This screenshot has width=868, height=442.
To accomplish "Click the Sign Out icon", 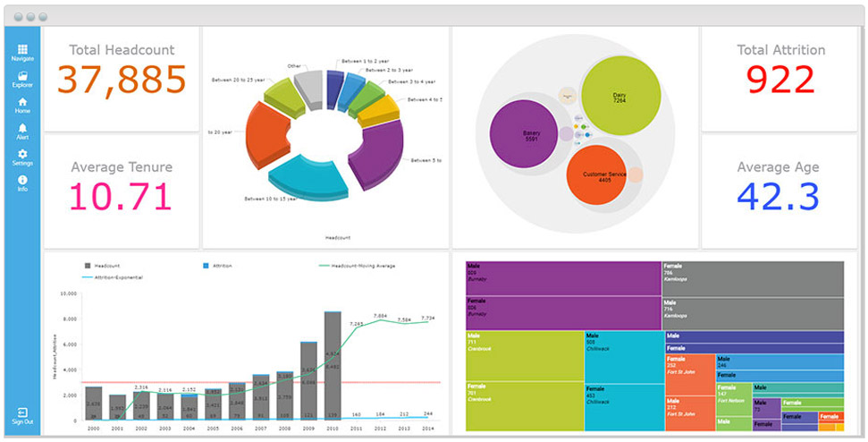I will 22,415.
